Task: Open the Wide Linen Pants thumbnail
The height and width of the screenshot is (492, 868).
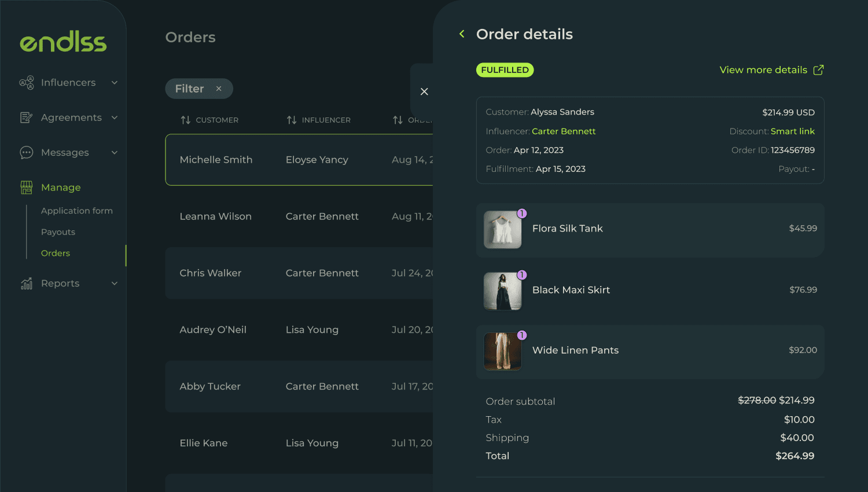Action: pos(502,351)
